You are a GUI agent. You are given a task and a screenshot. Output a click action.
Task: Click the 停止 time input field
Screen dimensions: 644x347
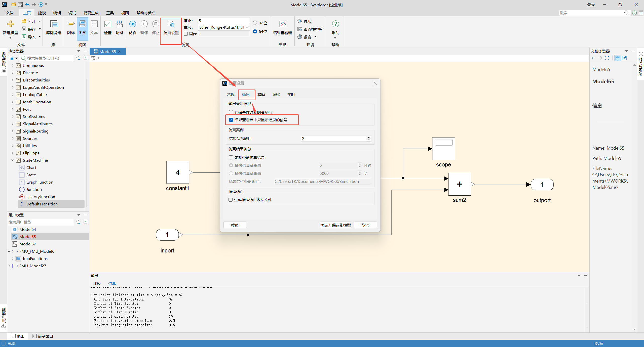tap(224, 21)
